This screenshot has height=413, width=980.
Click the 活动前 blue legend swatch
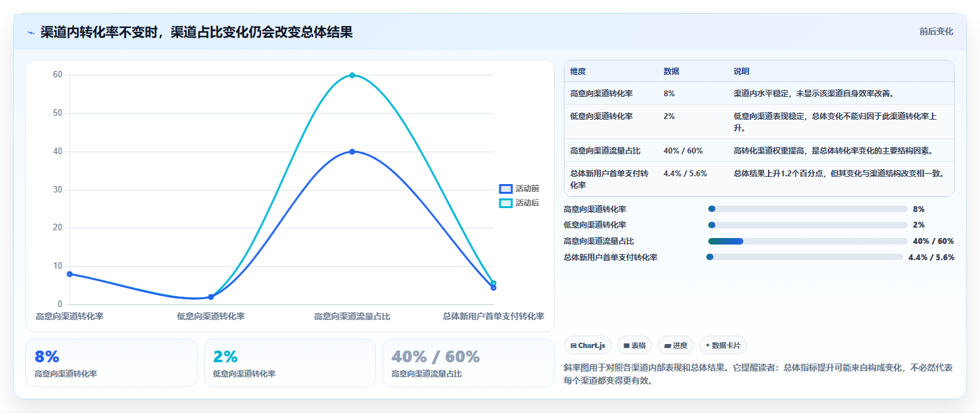point(506,189)
